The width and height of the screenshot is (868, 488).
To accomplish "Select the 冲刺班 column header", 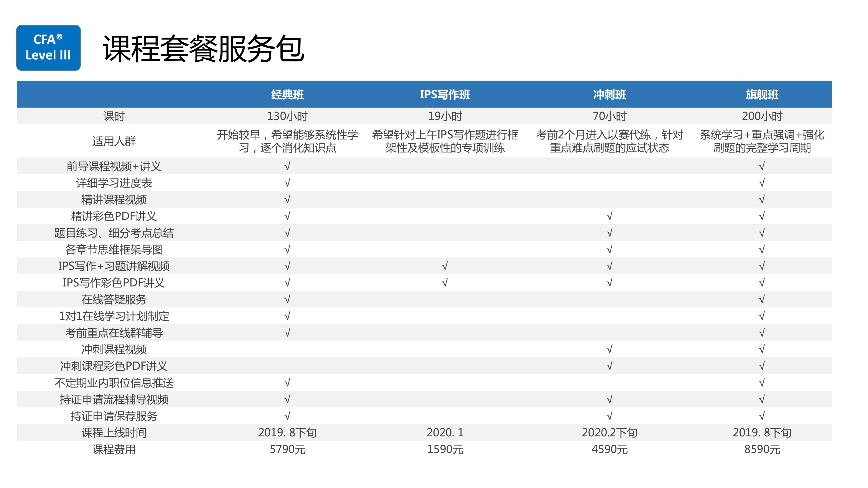I will tap(609, 95).
